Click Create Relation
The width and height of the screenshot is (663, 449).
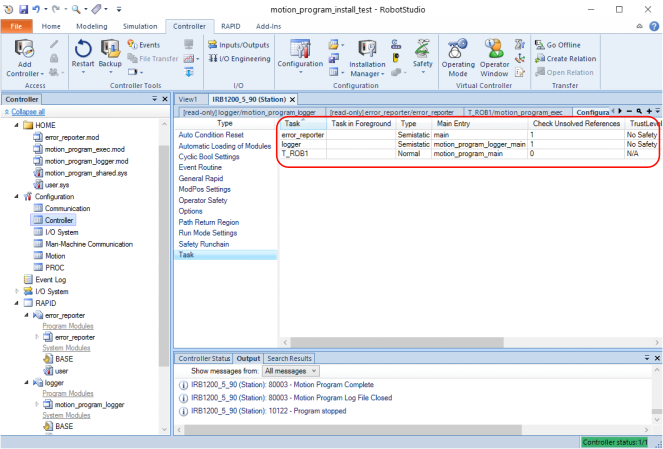565,58
